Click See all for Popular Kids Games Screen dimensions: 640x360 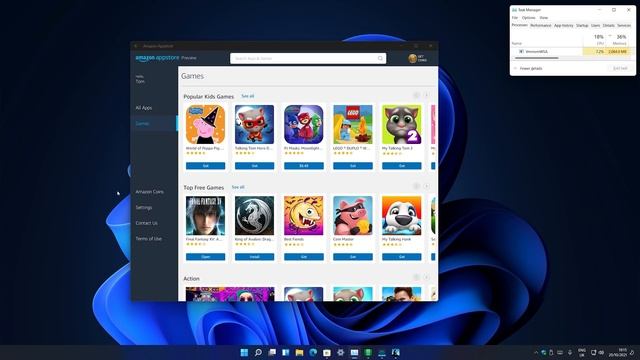click(248, 96)
